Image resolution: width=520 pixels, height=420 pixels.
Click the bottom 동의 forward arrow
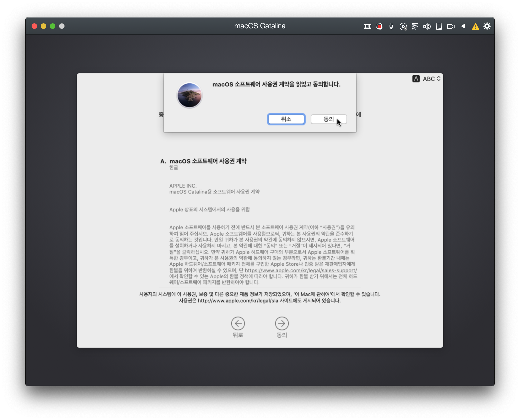[x=282, y=323]
